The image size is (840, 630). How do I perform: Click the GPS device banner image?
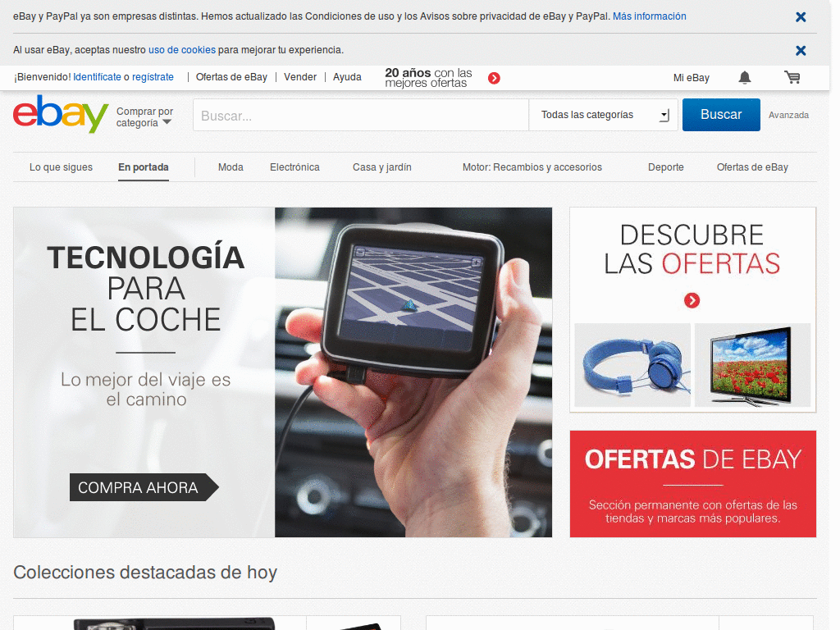pyautogui.click(x=413, y=372)
